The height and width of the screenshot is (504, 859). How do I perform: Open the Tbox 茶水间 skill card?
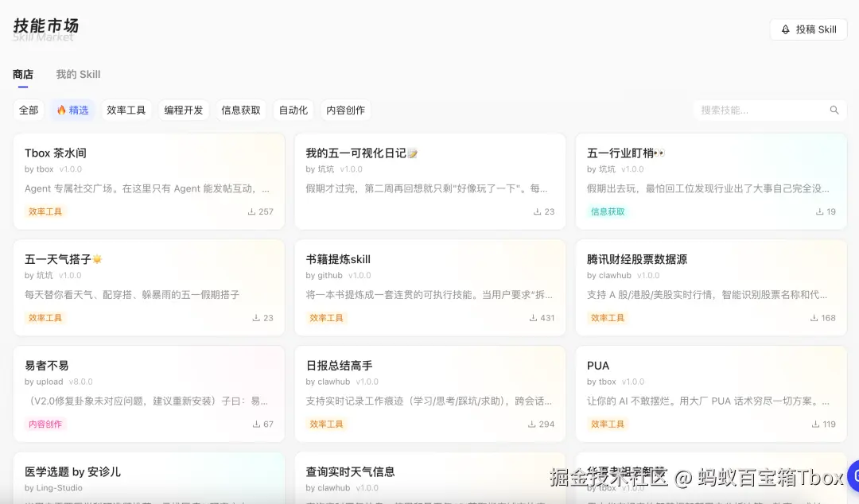point(149,181)
